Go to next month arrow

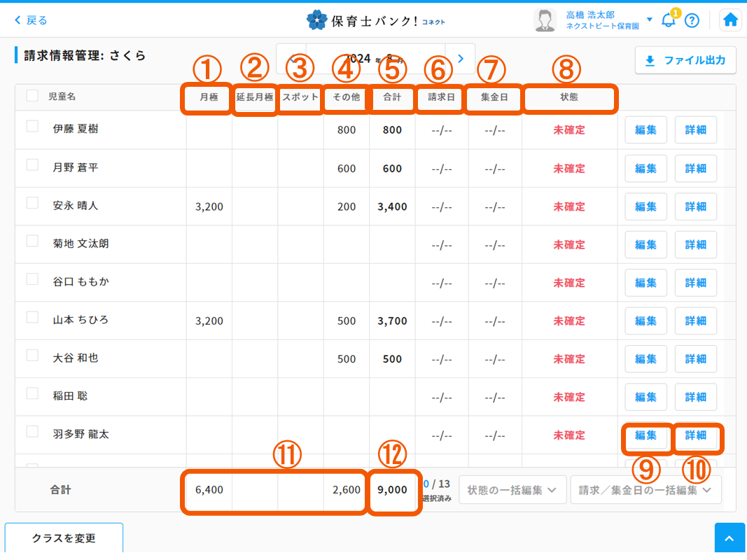pyautogui.click(x=461, y=59)
